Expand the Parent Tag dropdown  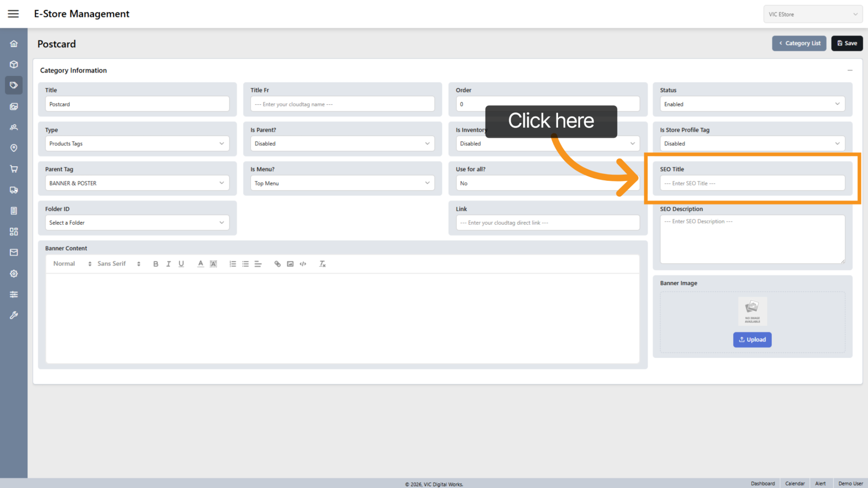[137, 183]
